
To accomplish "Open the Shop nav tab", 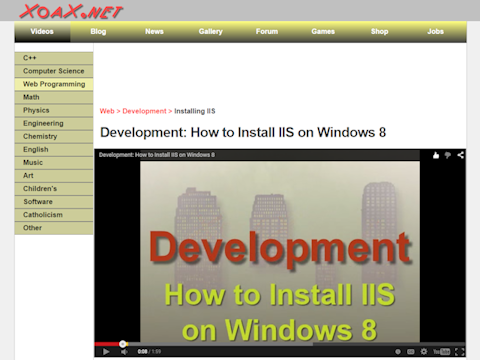I will [x=379, y=31].
